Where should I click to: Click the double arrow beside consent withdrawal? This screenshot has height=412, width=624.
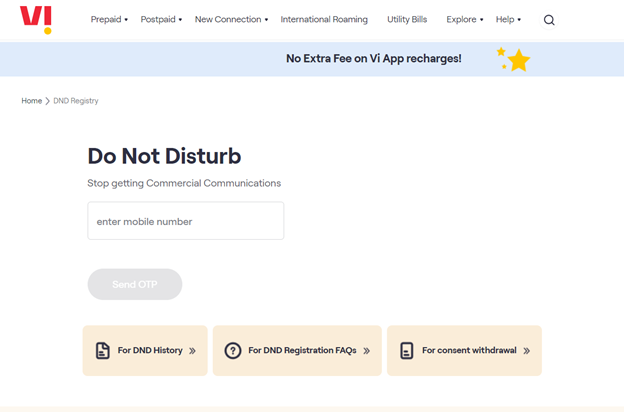pos(526,351)
